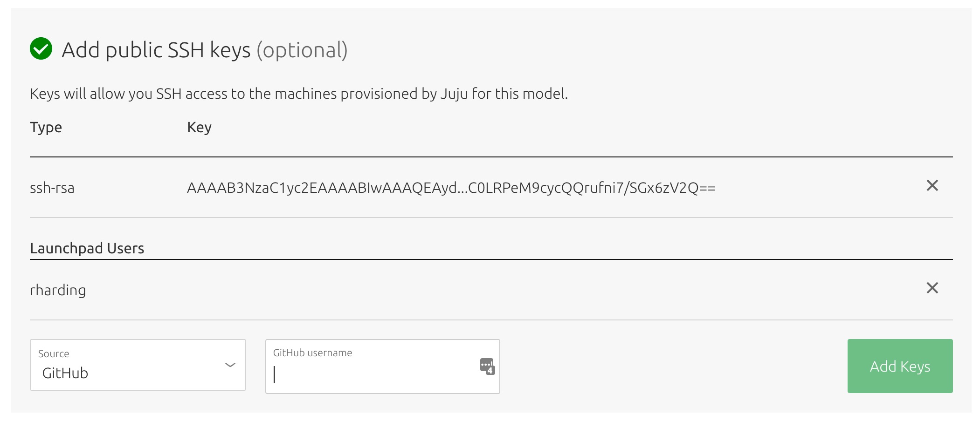The width and height of the screenshot is (980, 421).
Task: Remove the ssh-rsa key using its X icon
Action: pos(932,185)
